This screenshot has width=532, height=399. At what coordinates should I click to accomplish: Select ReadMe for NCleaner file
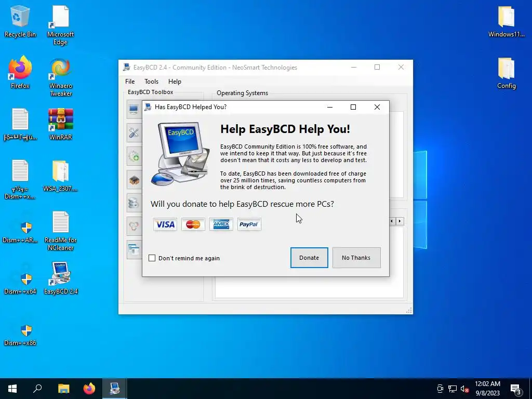(x=60, y=231)
